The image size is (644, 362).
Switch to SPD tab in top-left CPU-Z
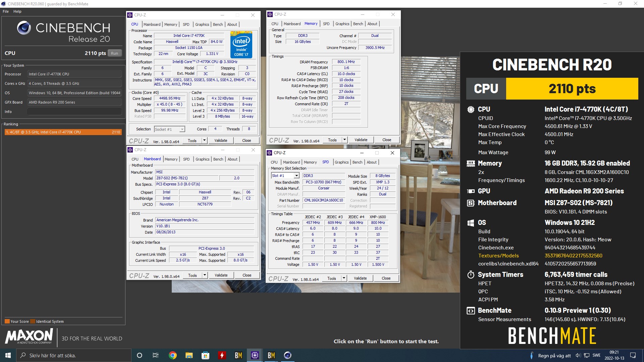pyautogui.click(x=186, y=24)
